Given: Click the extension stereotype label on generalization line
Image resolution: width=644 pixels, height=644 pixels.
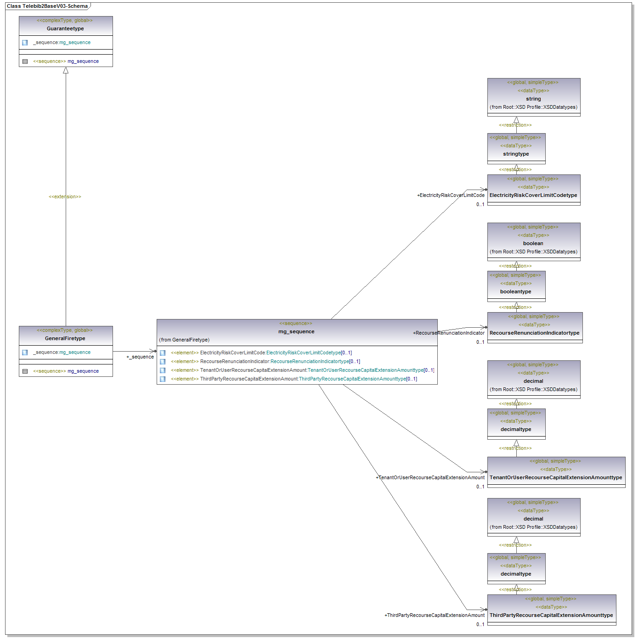Looking at the screenshot, I should pos(65,196).
